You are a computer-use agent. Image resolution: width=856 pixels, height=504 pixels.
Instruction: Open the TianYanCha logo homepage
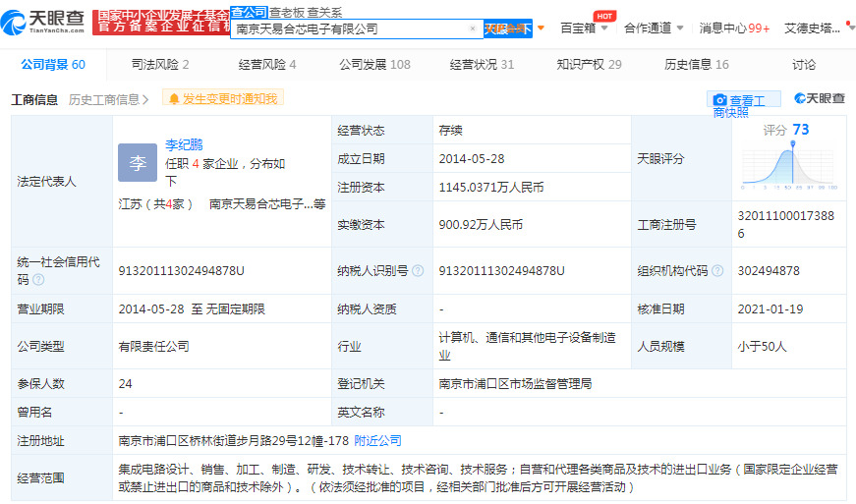[42, 22]
